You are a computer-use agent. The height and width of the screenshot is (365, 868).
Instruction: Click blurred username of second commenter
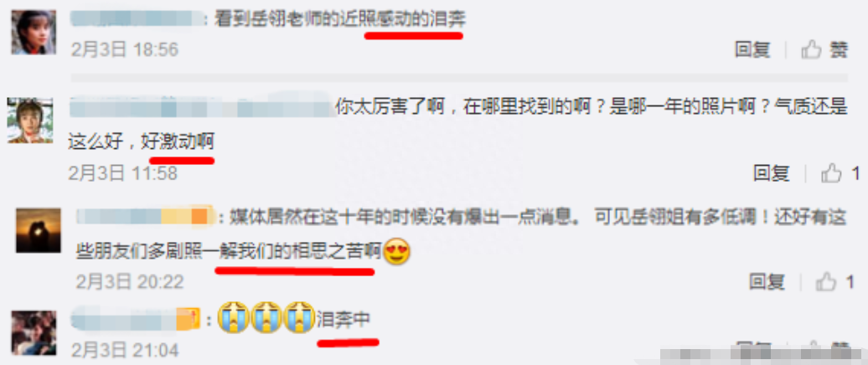point(202,106)
